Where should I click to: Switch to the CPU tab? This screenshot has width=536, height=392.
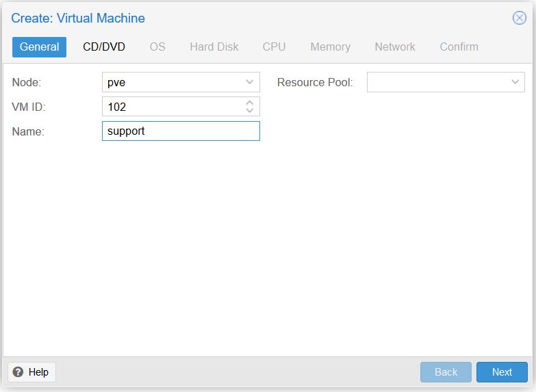coord(274,47)
